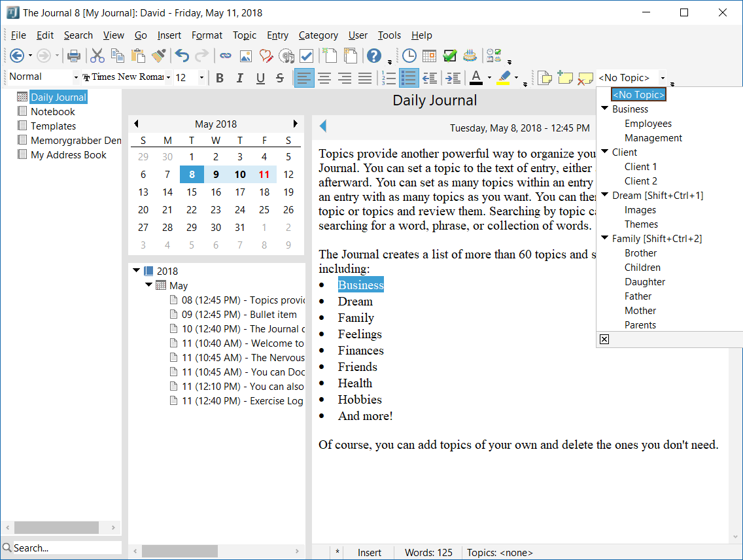Click the Cut scissors icon
The image size is (743, 560).
[x=97, y=56]
